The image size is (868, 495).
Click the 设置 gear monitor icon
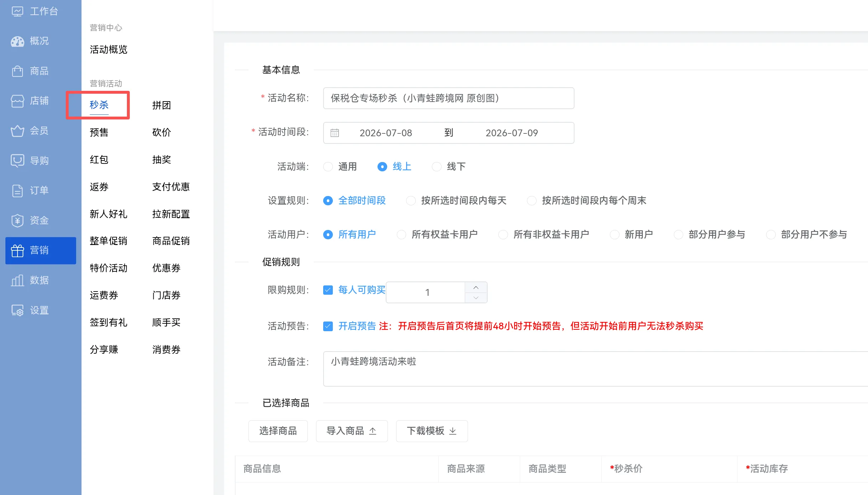point(17,310)
